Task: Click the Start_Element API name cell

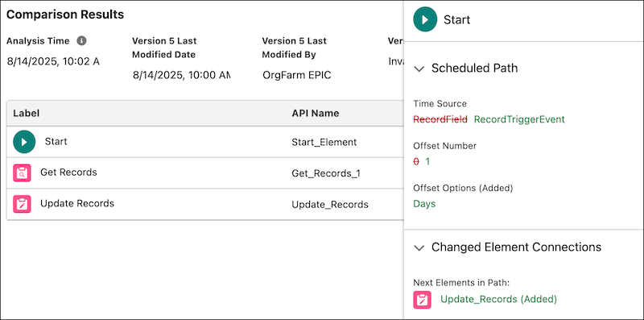Action: click(324, 143)
